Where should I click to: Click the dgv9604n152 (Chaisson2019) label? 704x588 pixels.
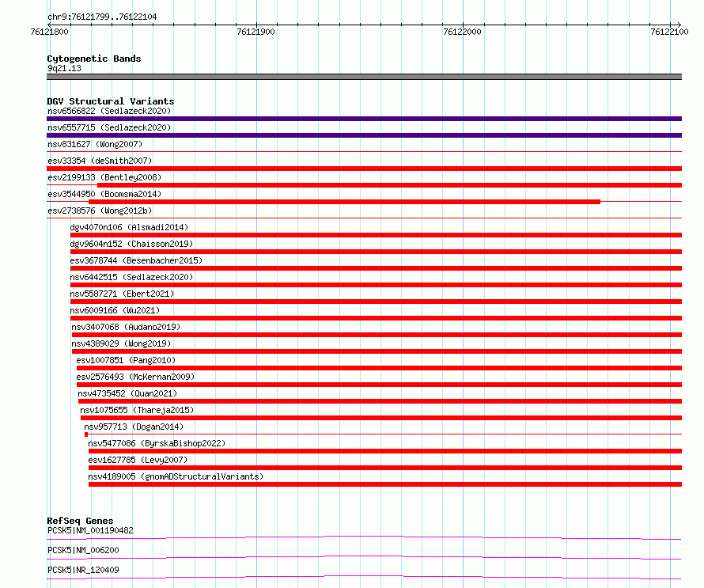[131, 244]
